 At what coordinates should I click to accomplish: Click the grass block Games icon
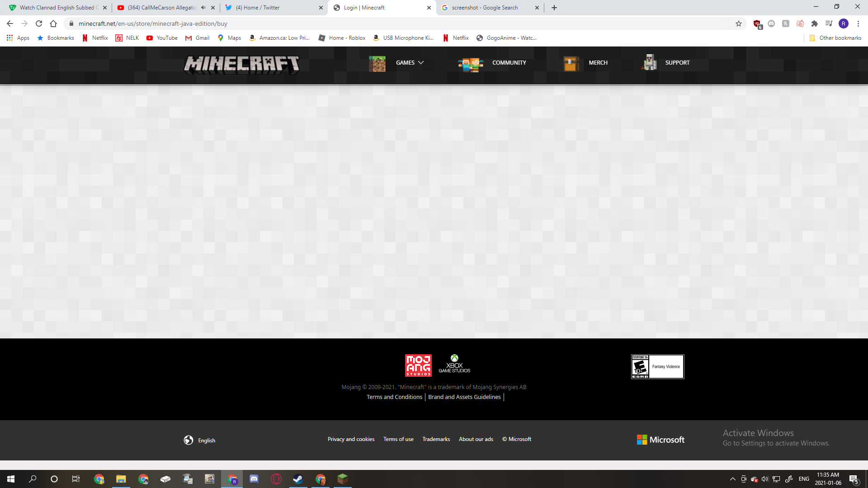click(x=377, y=64)
